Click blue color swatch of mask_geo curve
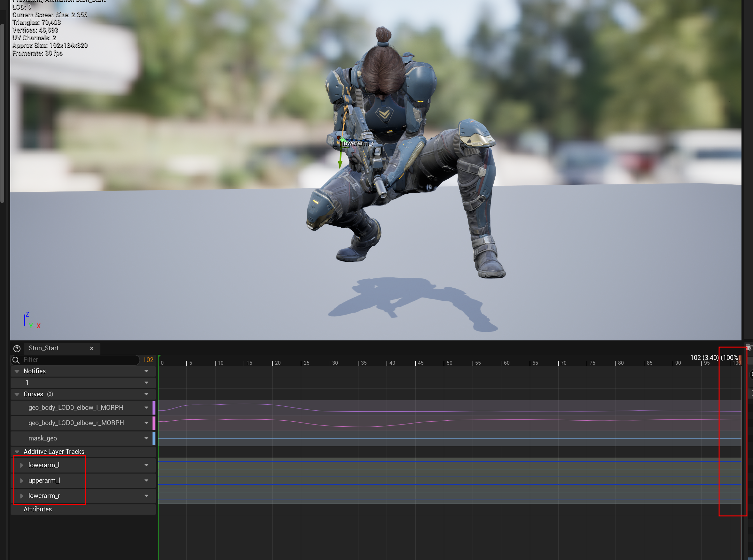Image resolution: width=753 pixels, height=560 pixels. 154,438
